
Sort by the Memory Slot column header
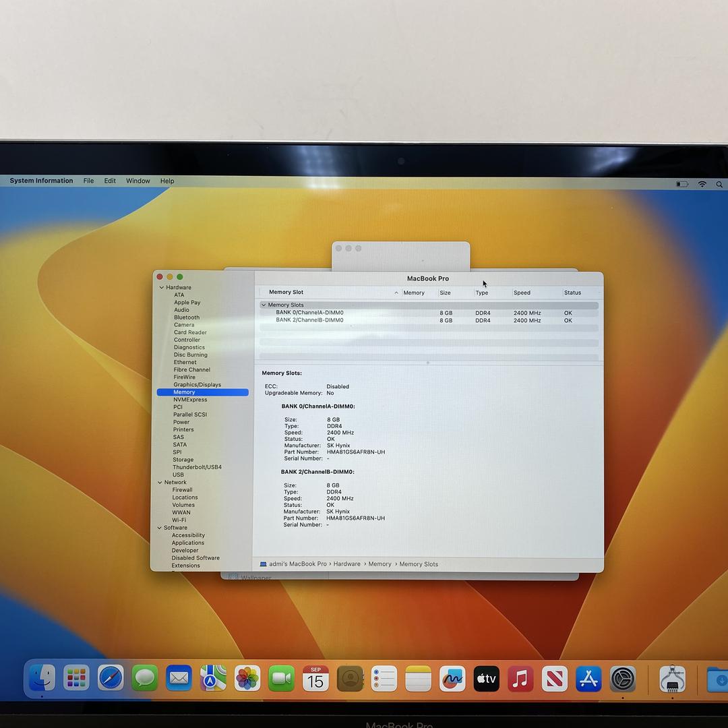tap(286, 293)
